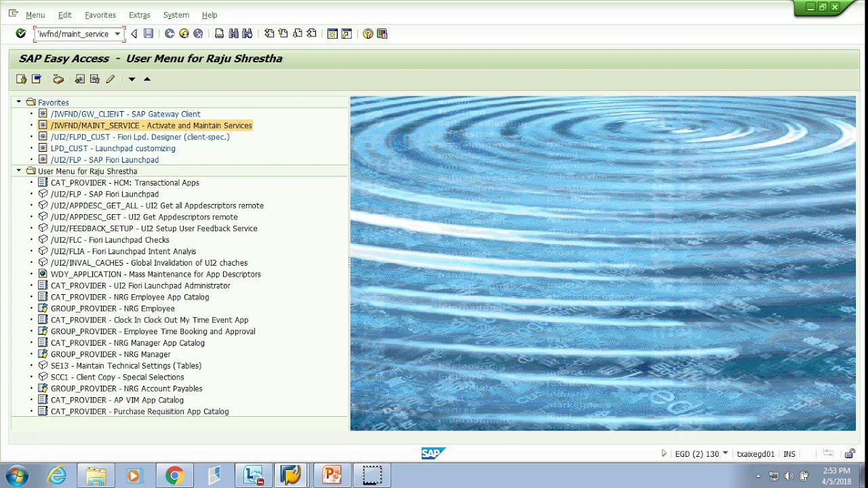Screen dimensions: 868x488
Task: Open the system info dropdown beside EGD (2) 130
Action: click(726, 453)
